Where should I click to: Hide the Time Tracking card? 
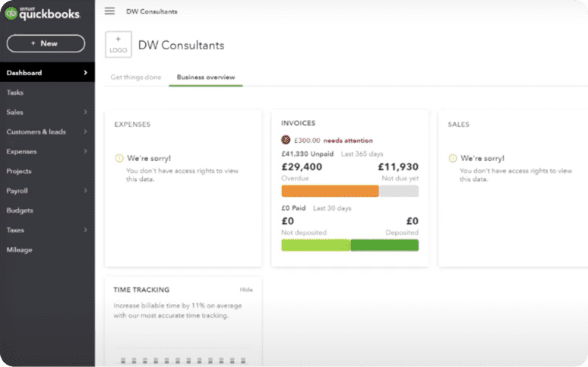click(x=246, y=289)
